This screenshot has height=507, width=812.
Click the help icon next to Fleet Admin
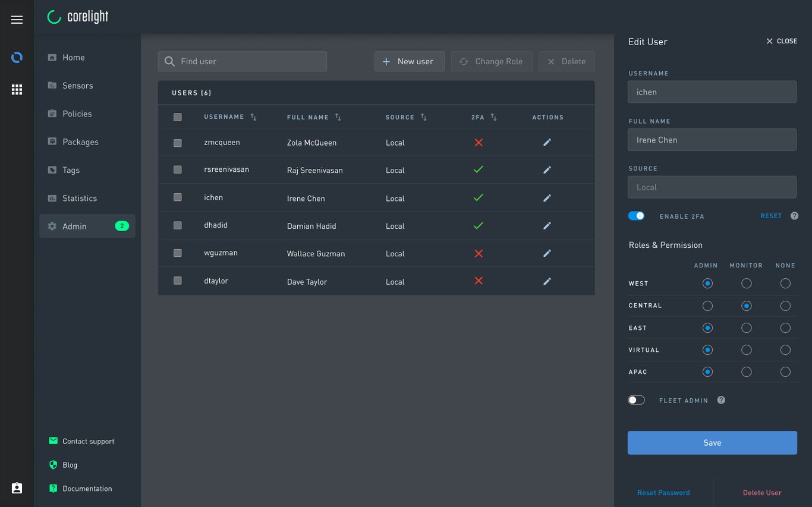pos(720,400)
